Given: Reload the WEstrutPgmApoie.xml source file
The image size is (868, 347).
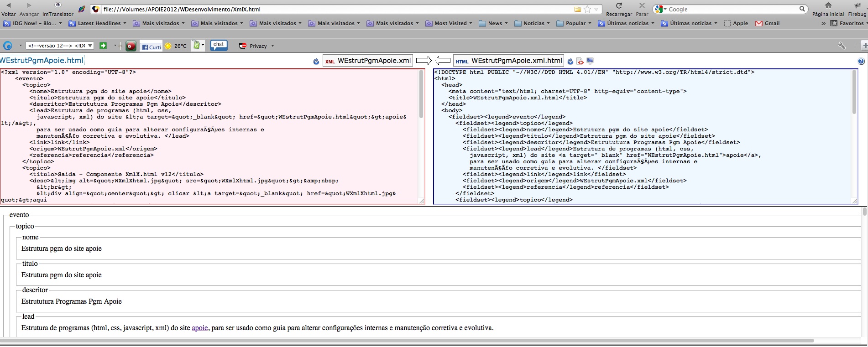Looking at the screenshot, I should [316, 62].
